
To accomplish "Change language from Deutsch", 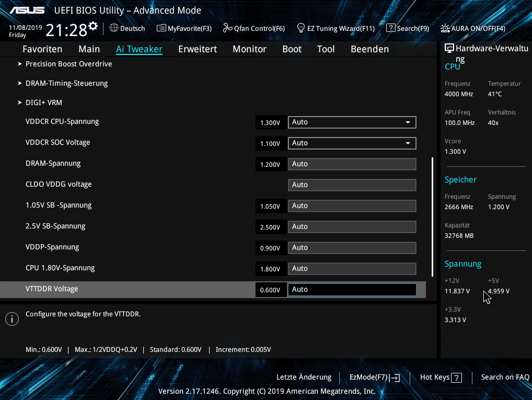I will click(132, 29).
